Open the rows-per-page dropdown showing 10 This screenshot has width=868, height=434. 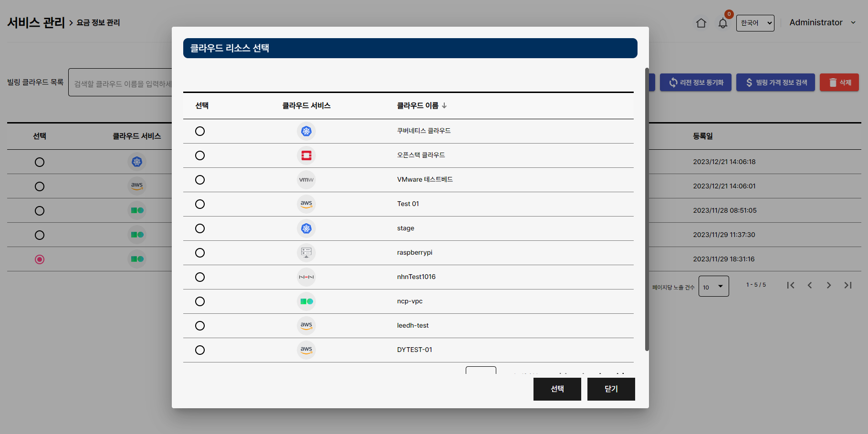point(713,286)
